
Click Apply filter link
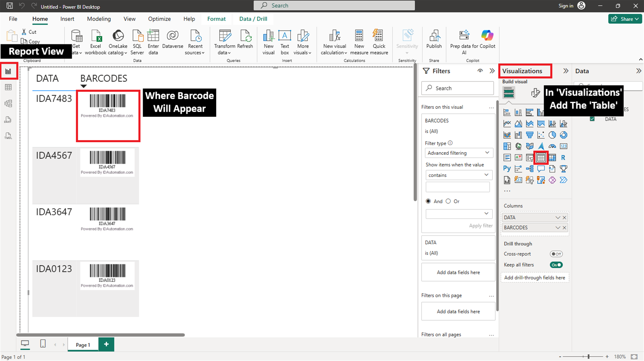pyautogui.click(x=480, y=226)
